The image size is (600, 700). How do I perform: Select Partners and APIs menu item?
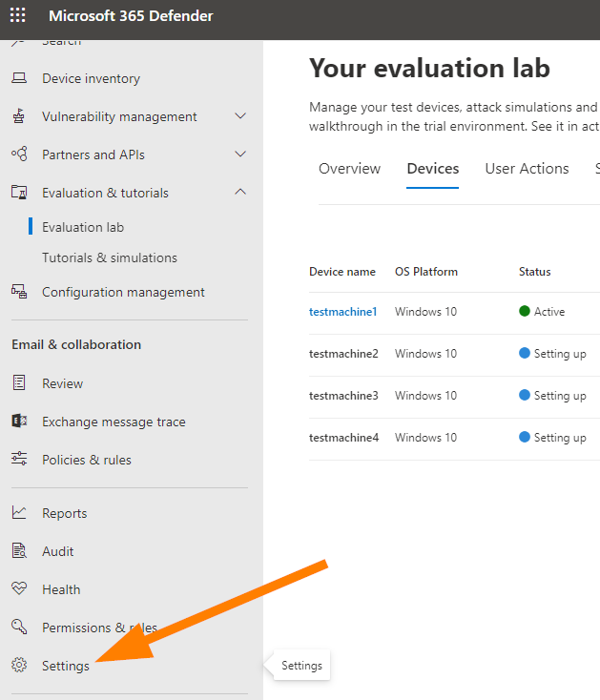93,154
